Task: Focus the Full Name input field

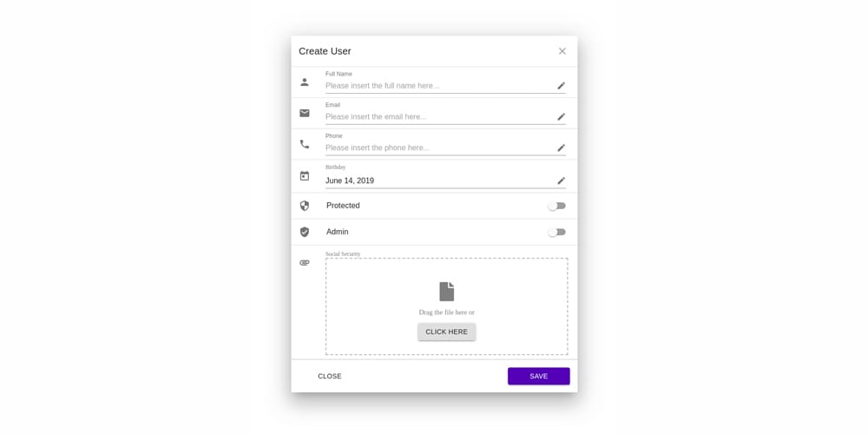Action: pos(438,86)
